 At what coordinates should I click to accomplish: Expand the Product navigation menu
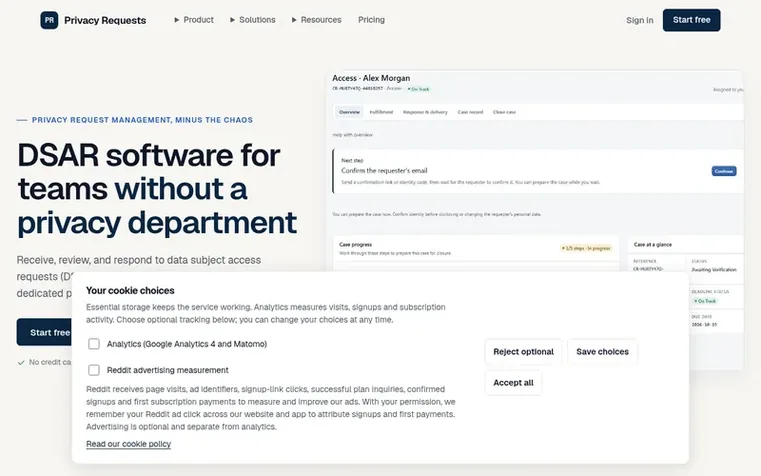(x=194, y=20)
